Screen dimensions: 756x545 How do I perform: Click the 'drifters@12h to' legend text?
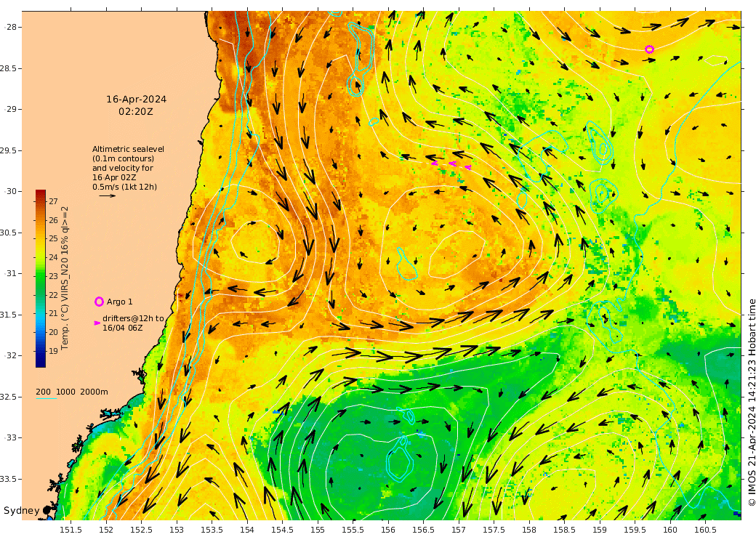(133, 318)
